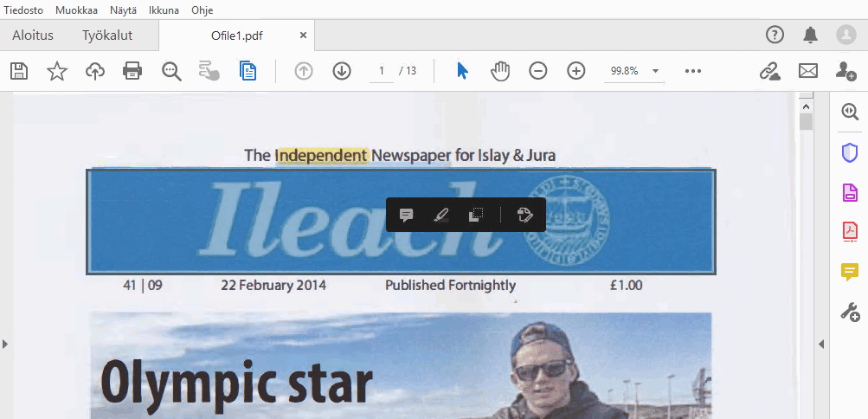Click the edit image icon in the floating toolbar

524,215
